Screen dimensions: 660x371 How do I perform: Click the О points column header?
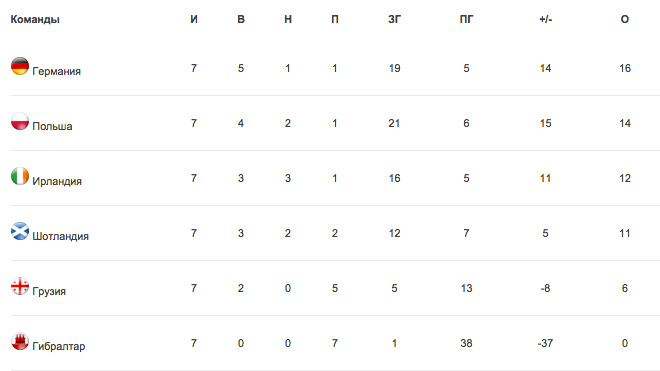pos(625,19)
